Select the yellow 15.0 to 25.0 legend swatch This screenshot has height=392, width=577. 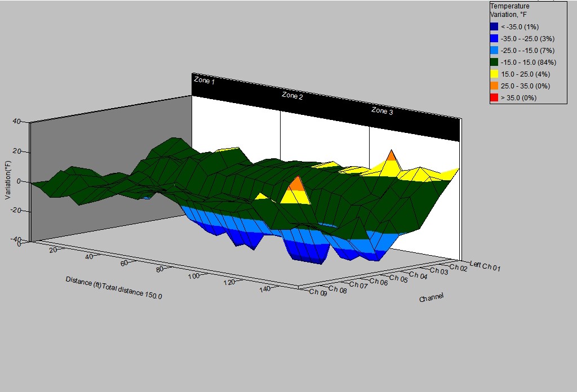pyautogui.click(x=494, y=74)
